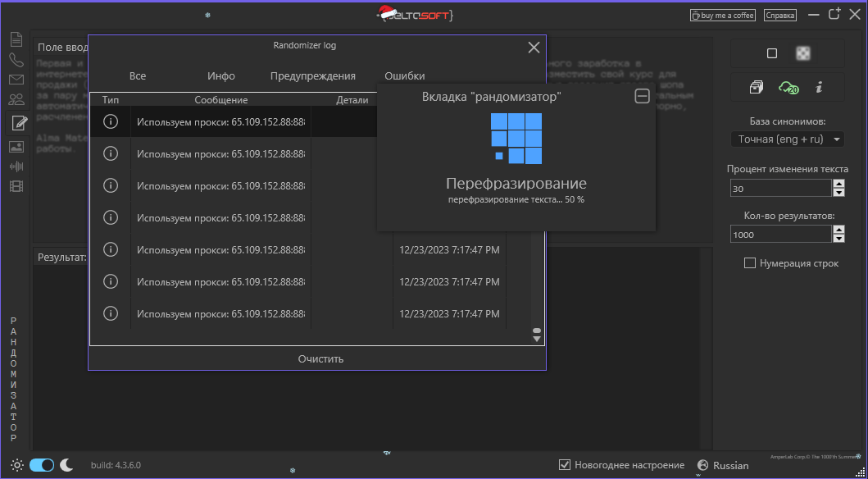The height and width of the screenshot is (479, 868).
Task: Open the email envelope tool in the sidebar
Action: [16, 80]
